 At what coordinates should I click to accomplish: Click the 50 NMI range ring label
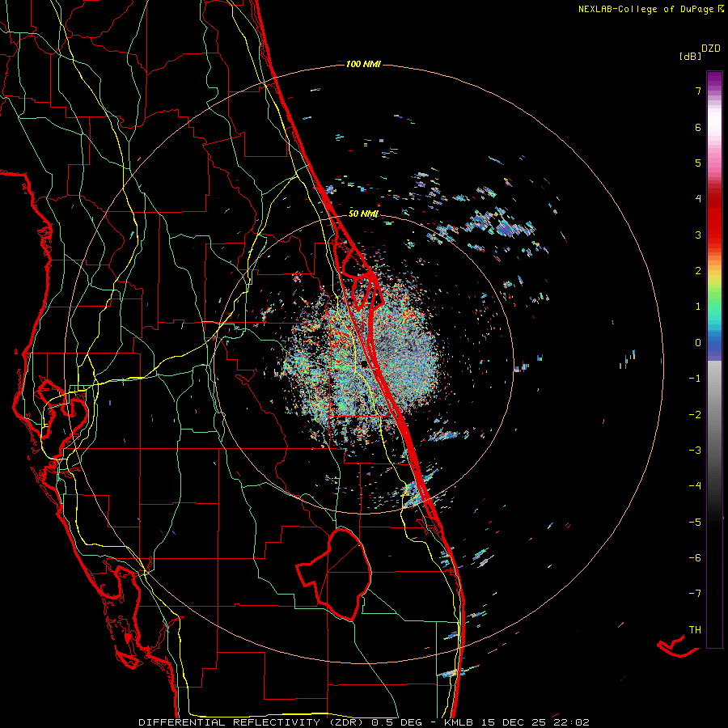pyautogui.click(x=363, y=214)
